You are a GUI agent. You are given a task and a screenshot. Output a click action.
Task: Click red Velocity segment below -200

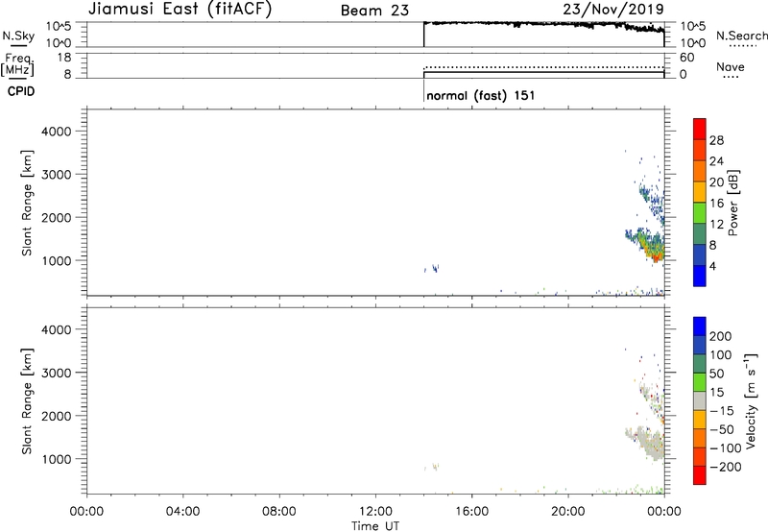(700, 475)
